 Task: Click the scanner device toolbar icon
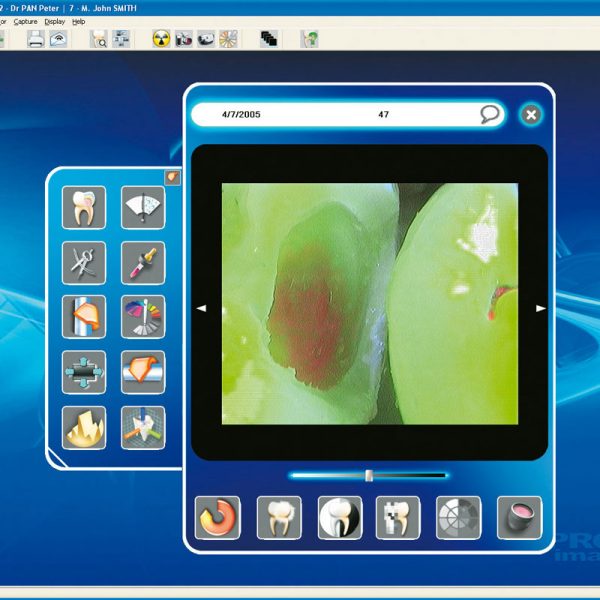click(x=206, y=39)
